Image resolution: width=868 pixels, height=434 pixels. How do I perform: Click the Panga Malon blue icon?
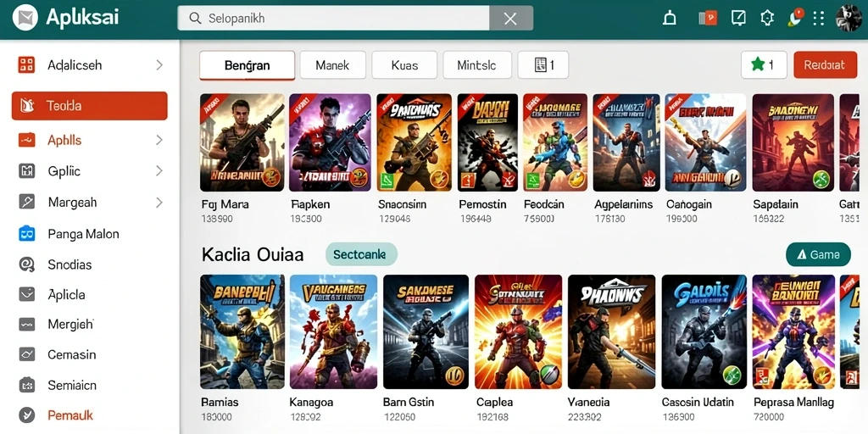click(26, 234)
